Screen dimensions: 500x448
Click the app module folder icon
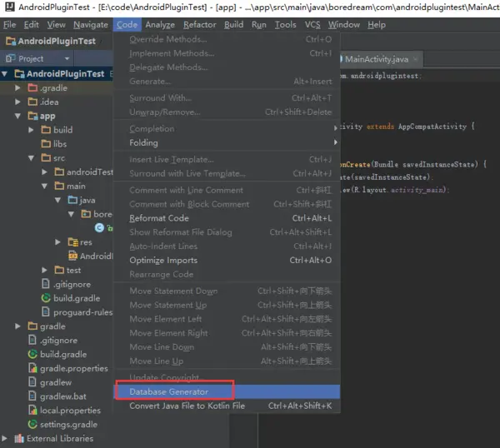(32, 116)
